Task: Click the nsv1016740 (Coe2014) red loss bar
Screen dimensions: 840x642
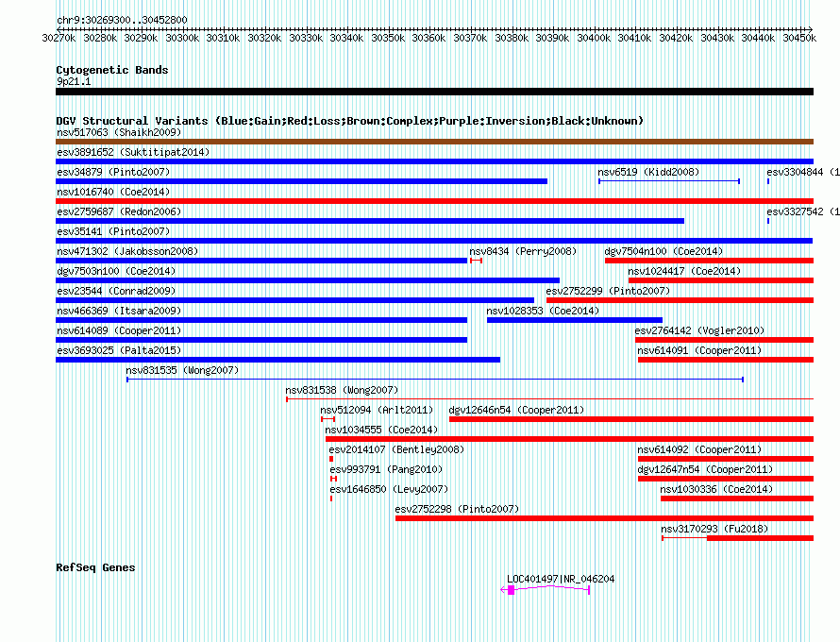Action: point(434,201)
